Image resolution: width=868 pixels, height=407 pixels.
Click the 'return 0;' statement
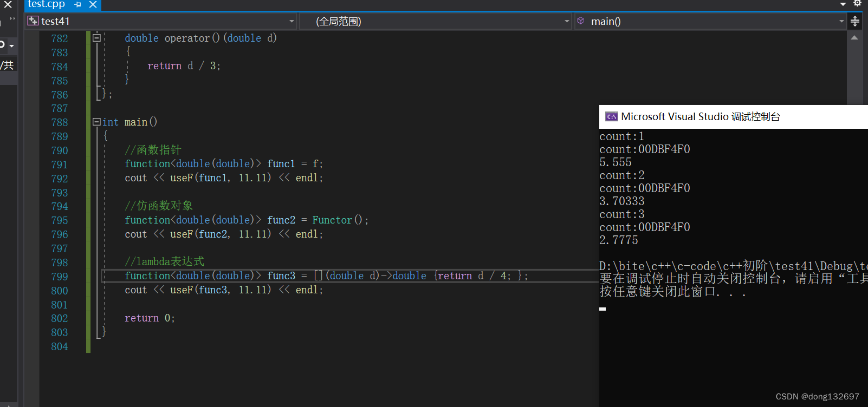[150, 318]
